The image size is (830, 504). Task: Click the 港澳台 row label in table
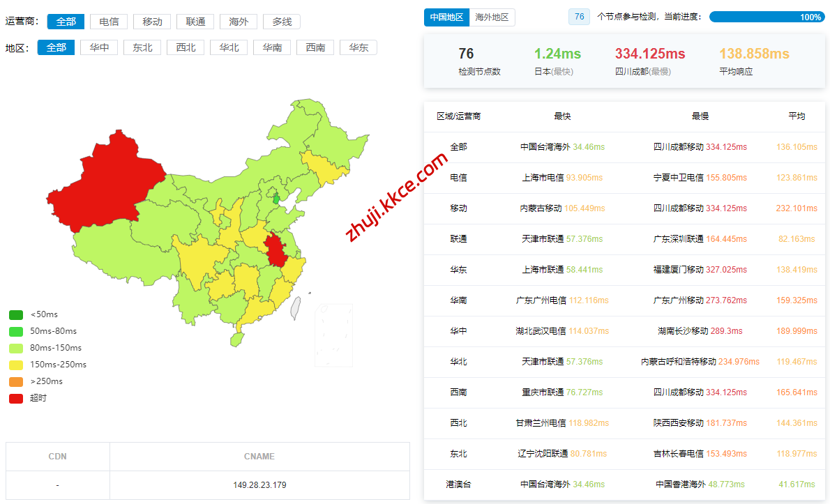pos(458,484)
